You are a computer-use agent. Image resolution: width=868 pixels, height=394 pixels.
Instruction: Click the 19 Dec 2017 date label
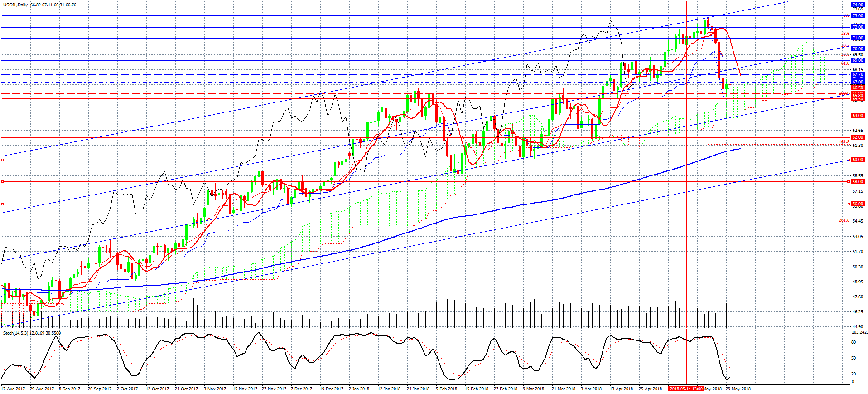(x=332, y=389)
